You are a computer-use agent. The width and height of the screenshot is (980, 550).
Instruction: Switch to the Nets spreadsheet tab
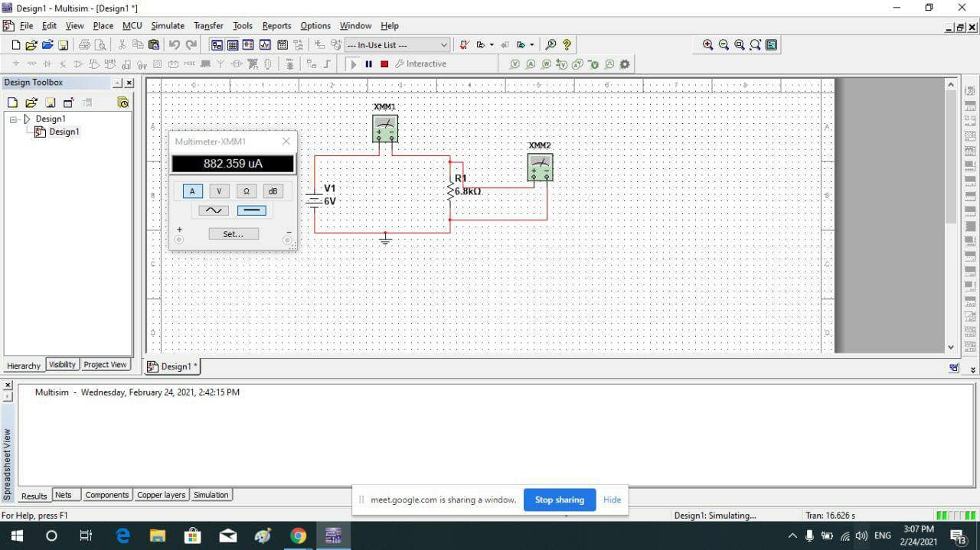[64, 495]
